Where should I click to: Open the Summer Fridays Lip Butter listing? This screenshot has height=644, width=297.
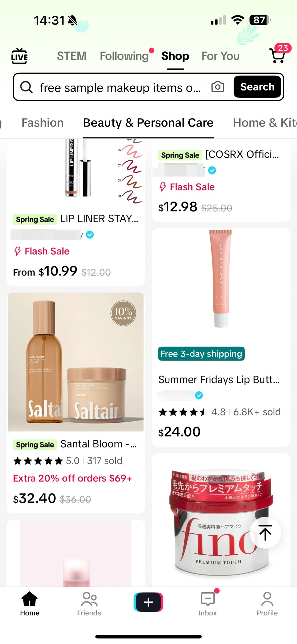coord(219,380)
